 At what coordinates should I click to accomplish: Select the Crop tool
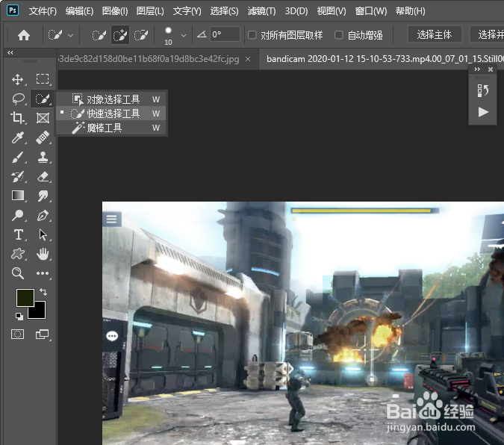point(17,118)
